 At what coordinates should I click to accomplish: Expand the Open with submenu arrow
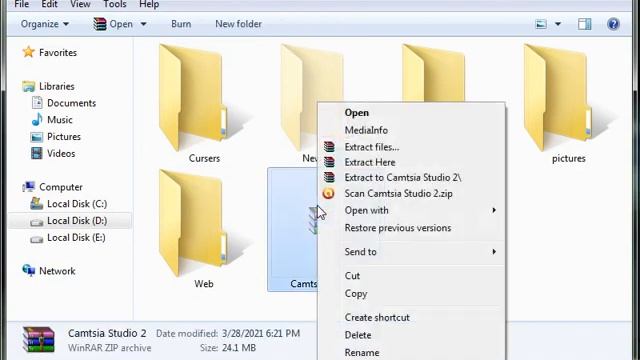coord(494,210)
